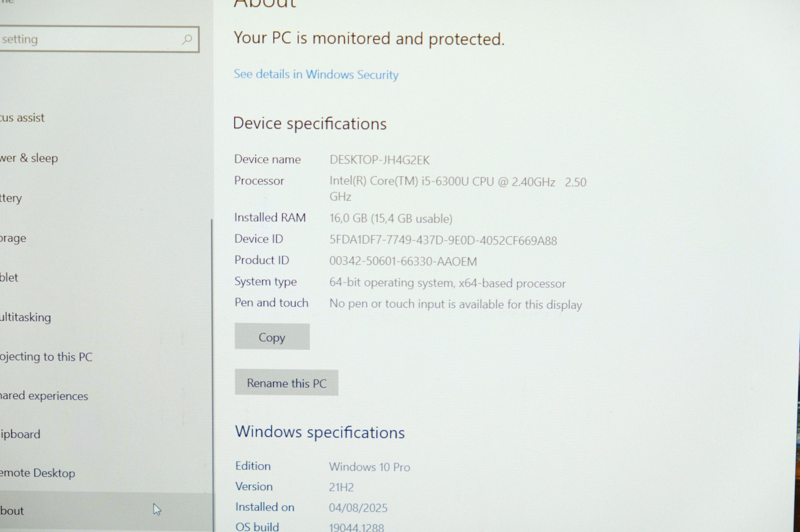Click the processor value Intel(R) Core(TM) i5-6300U
This screenshot has height=532, width=800.
[458, 189]
